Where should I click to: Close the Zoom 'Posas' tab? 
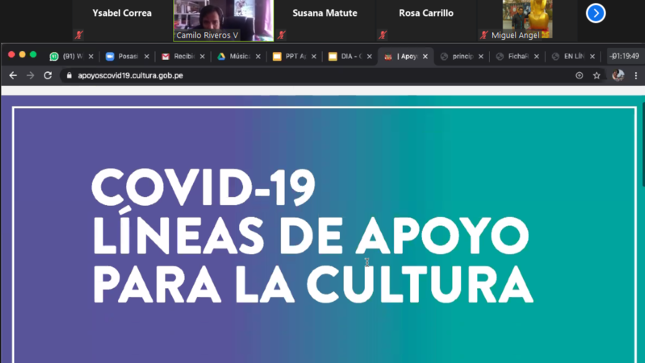[x=146, y=56]
